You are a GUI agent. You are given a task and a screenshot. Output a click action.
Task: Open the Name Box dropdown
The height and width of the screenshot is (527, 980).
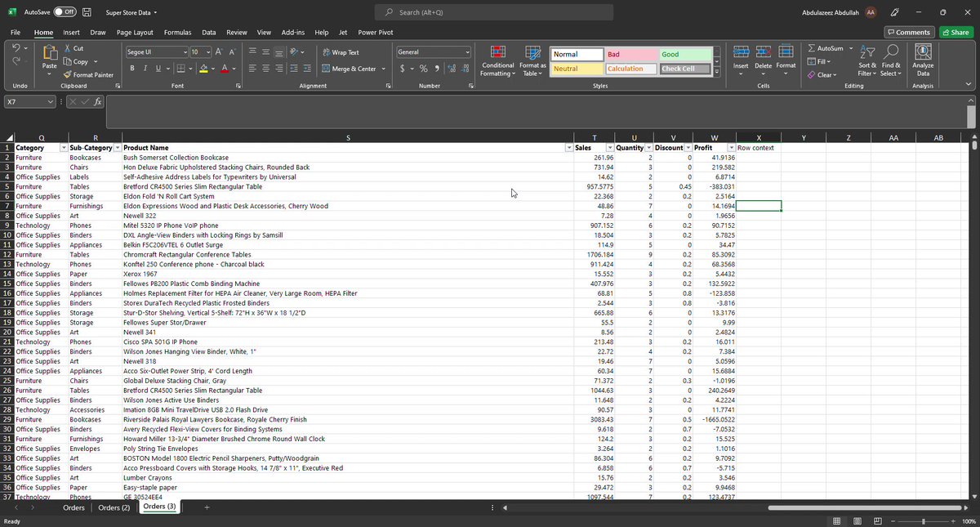[51, 101]
